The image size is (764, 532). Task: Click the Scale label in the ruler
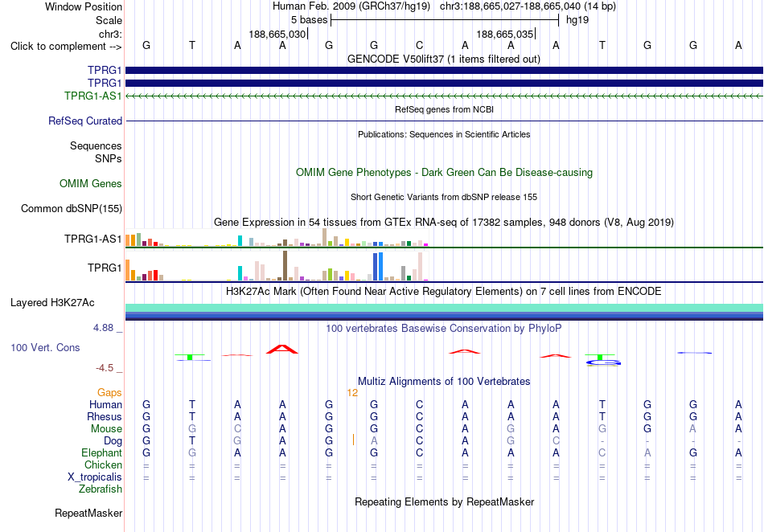point(109,20)
